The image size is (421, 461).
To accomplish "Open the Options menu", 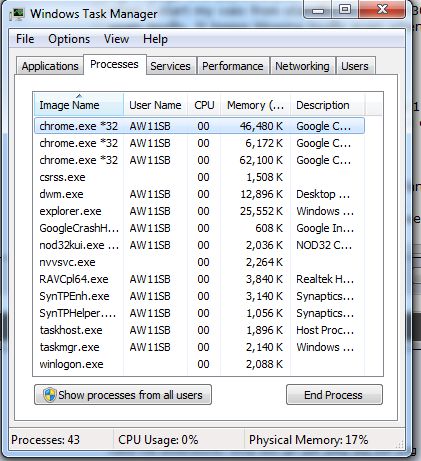I will (69, 39).
